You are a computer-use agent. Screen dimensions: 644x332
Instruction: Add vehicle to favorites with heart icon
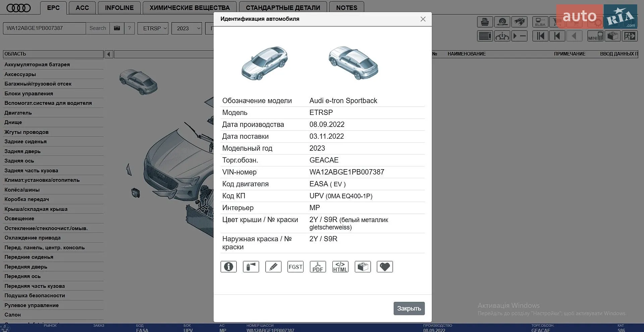(x=385, y=267)
